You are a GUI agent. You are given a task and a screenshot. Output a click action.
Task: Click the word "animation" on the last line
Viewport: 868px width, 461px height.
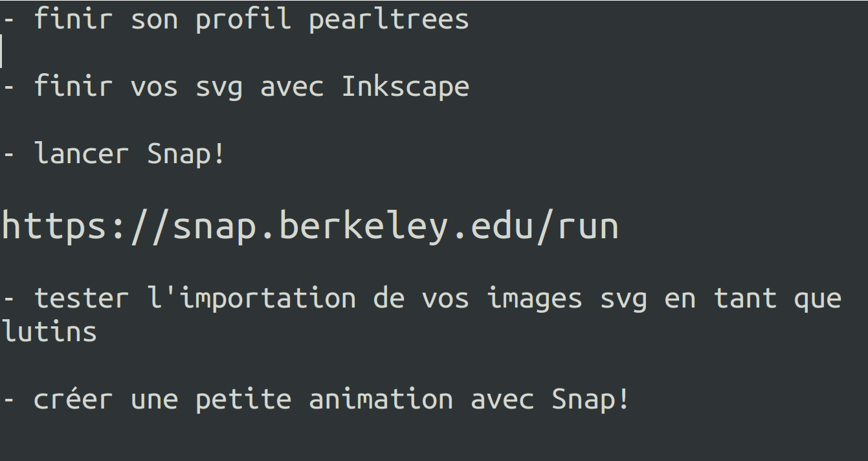coord(381,399)
